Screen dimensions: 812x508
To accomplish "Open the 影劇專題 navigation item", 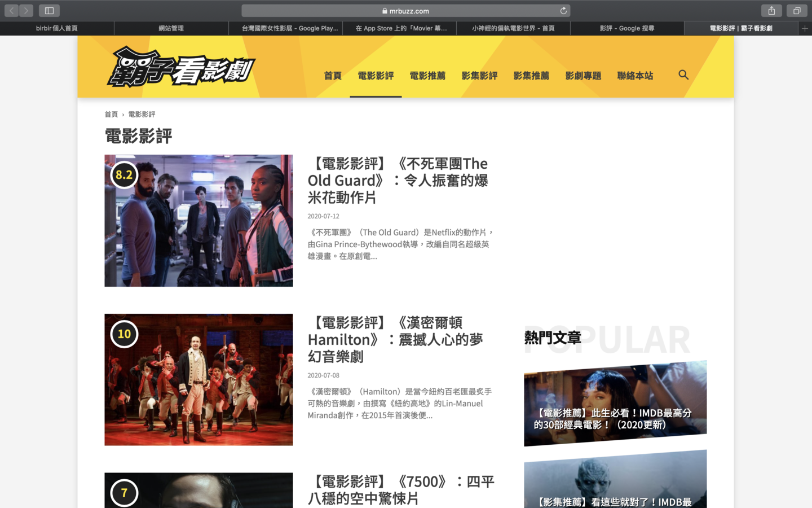I will (x=583, y=76).
